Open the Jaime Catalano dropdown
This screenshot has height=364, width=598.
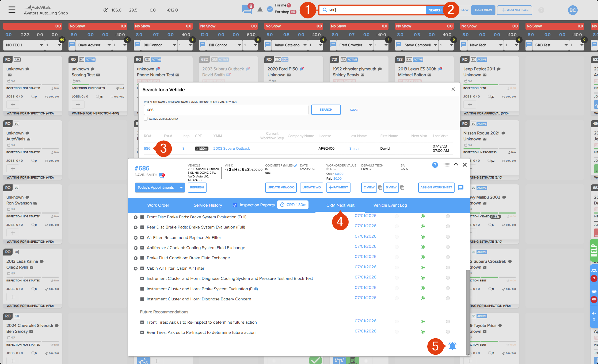click(289, 45)
